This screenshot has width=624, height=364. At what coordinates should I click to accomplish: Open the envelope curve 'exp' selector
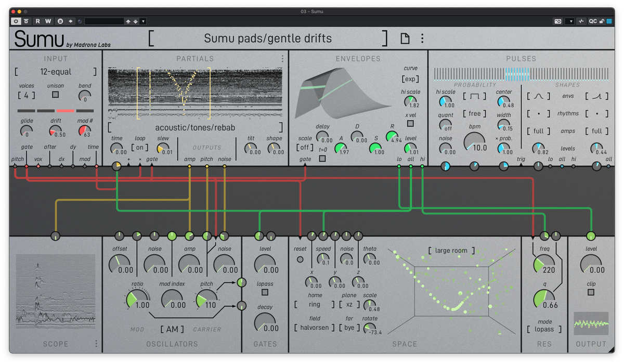pos(411,79)
